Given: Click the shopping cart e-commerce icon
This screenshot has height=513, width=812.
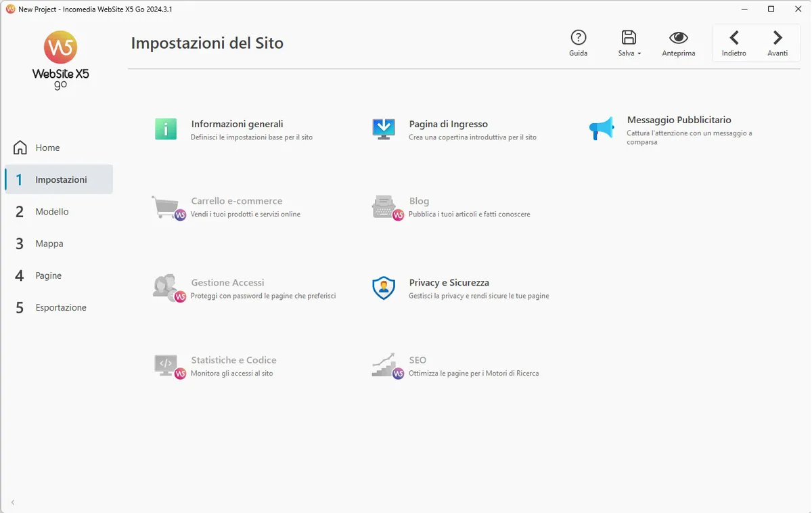Looking at the screenshot, I should coord(168,207).
